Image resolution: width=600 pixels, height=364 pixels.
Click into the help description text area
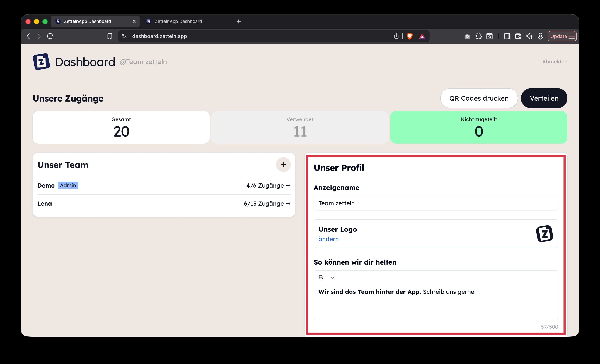(436, 302)
